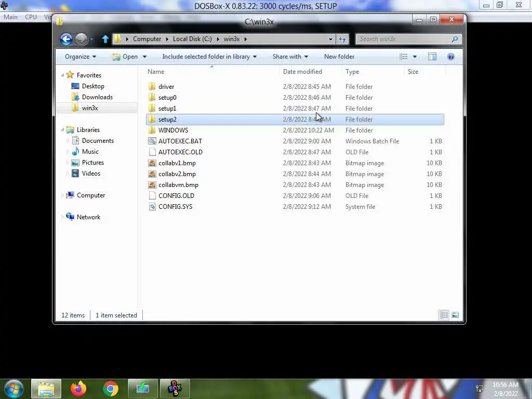The height and width of the screenshot is (399, 532).
Task: Open the Pictures library
Action: 92,163
